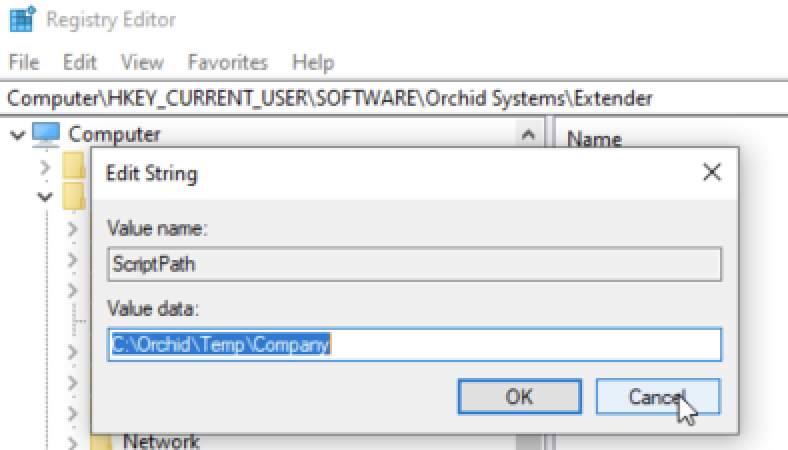Collapse the expanded second hive under Computer

(x=45, y=196)
